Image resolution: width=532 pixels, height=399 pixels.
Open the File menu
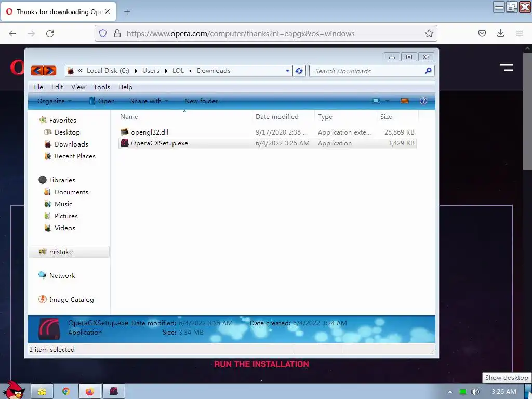(38, 87)
